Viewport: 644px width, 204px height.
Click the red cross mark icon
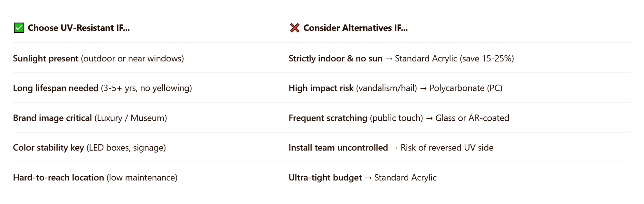pyautogui.click(x=295, y=28)
